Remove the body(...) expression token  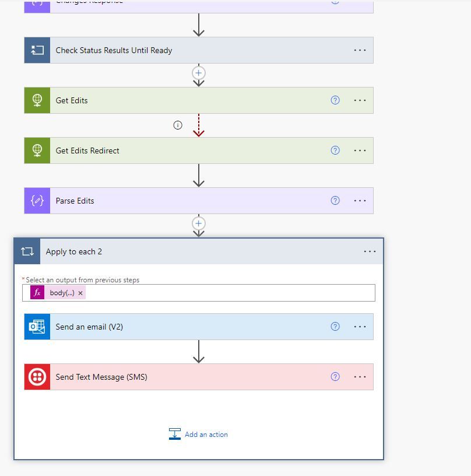[80, 293]
